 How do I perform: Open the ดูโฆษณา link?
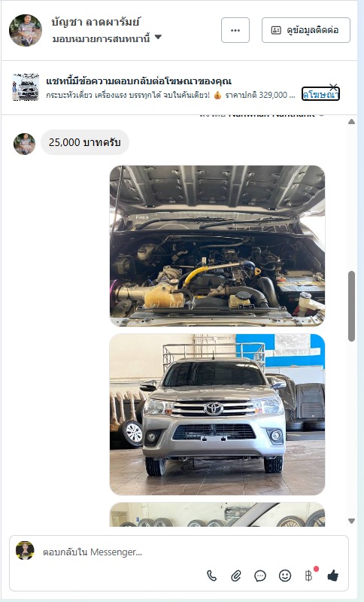click(x=320, y=95)
